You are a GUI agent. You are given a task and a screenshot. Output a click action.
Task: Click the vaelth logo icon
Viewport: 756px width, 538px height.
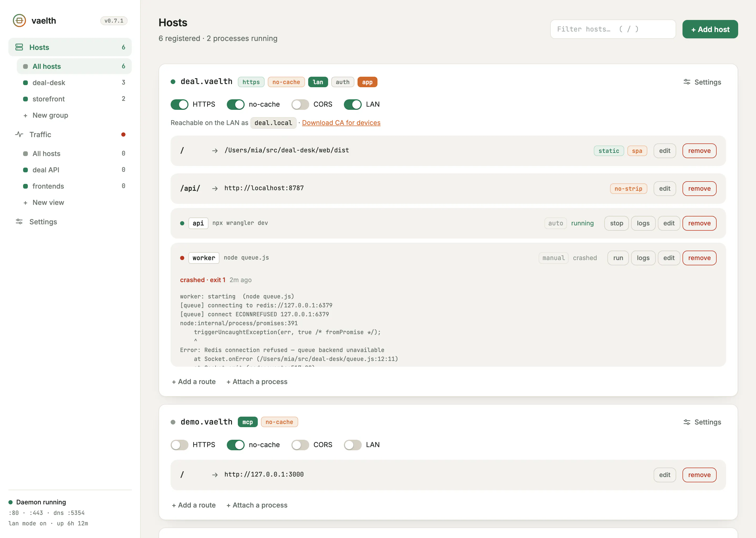tap(19, 20)
